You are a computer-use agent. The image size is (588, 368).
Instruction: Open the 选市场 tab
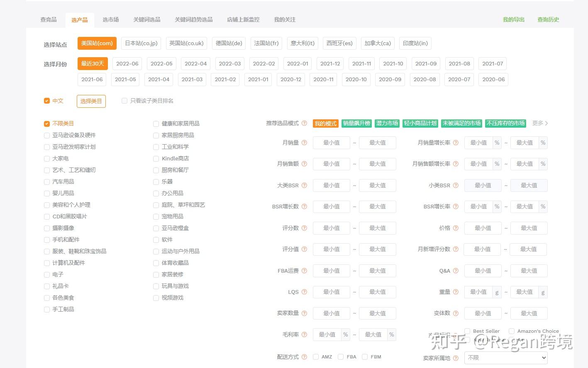111,19
